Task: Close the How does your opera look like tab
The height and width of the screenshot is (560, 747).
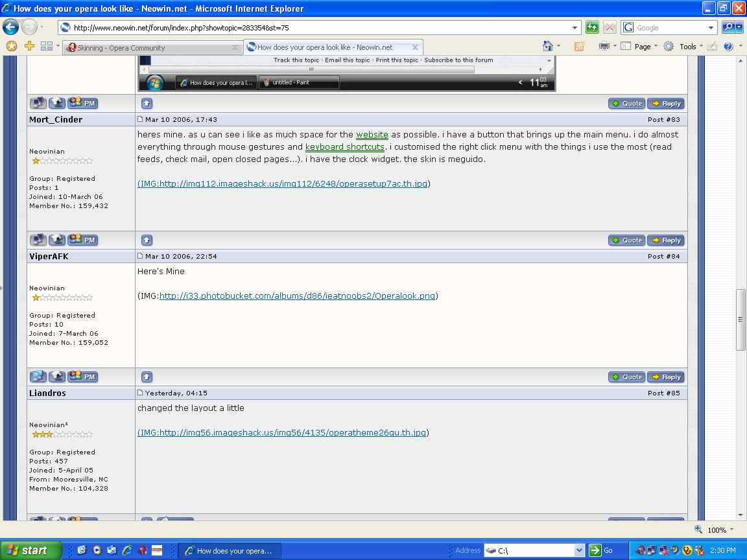Action: (415, 47)
